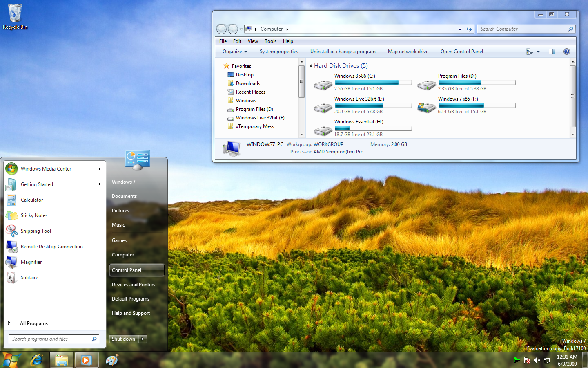The width and height of the screenshot is (588, 368).
Task: Click Map network drive
Action: tap(408, 52)
